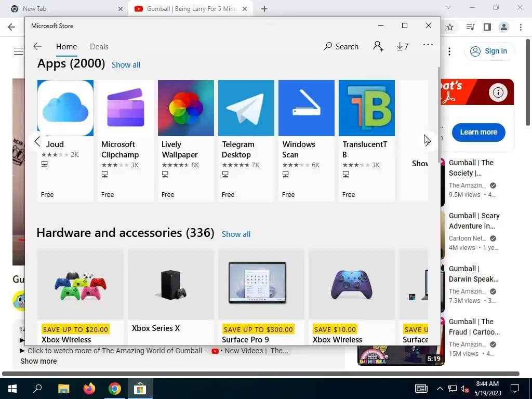This screenshot has width=532, height=399.
Task: Click Chrome's bookmark star icon
Action: coord(450,27)
